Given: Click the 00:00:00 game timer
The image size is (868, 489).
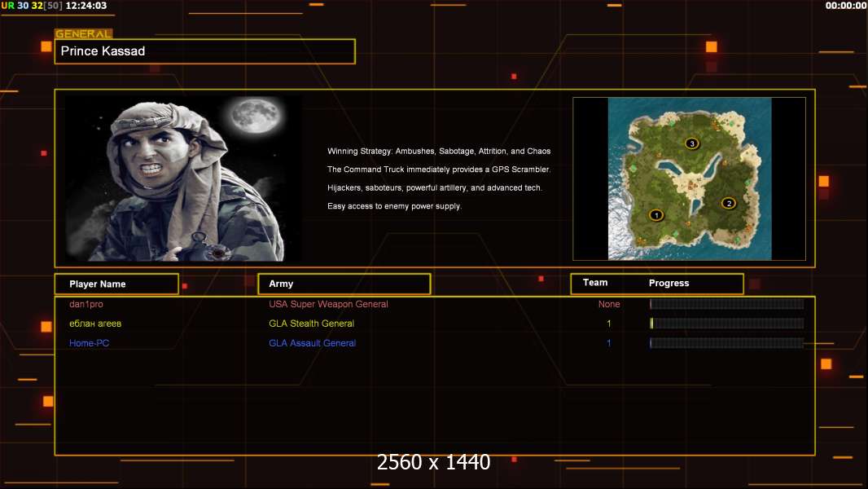Looking at the screenshot, I should point(846,6).
